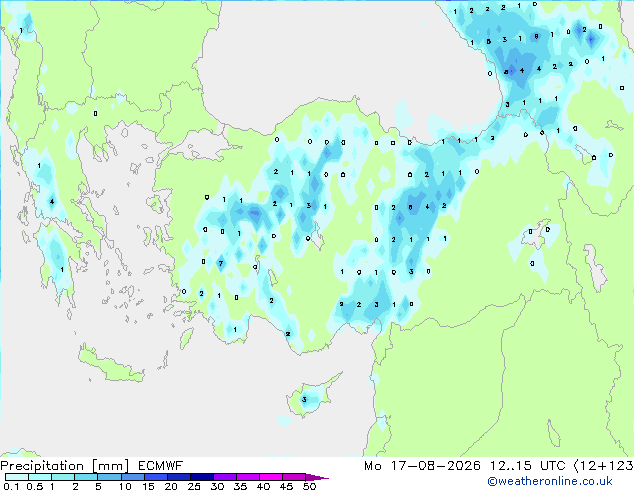This screenshot has width=634, height=490.
Task: Click the legend label '25'
Action: click(194, 486)
